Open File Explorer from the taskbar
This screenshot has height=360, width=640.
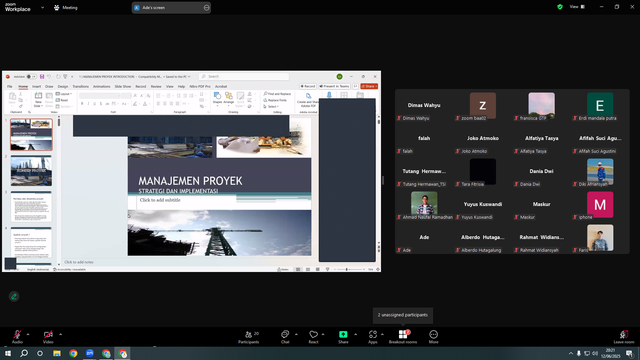[x=57, y=353]
